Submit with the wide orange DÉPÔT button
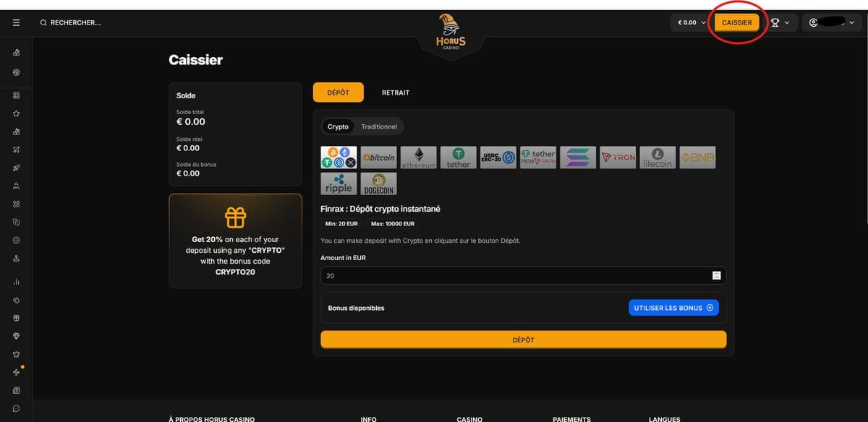Screen dimensions: 868x422 pyautogui.click(x=523, y=340)
